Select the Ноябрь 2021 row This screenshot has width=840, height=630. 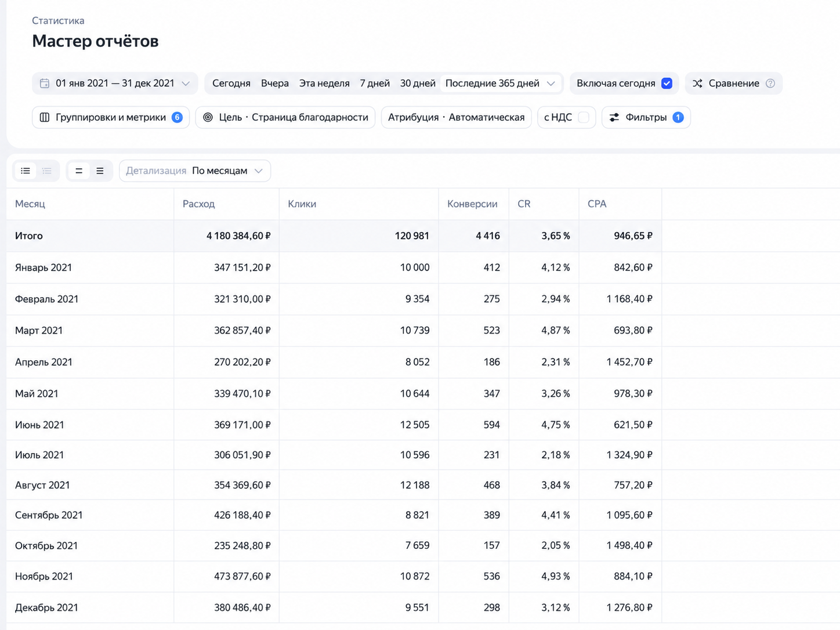334,576
